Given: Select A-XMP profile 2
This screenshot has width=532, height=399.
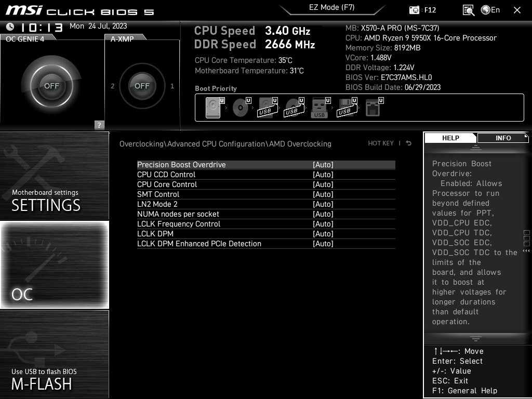Looking at the screenshot, I should pos(112,86).
